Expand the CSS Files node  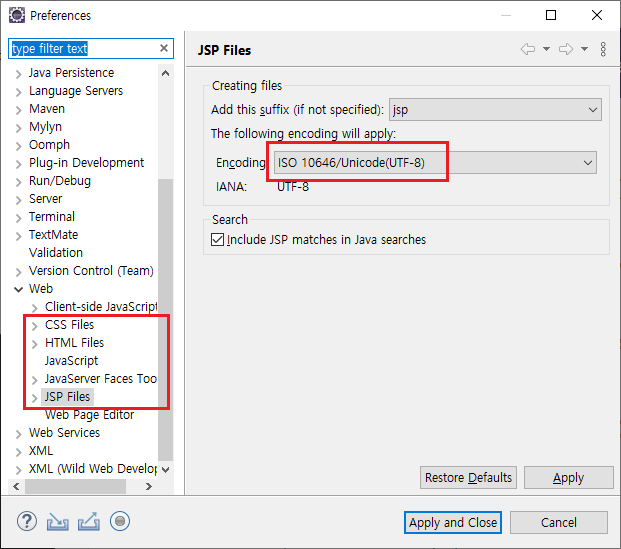pyautogui.click(x=34, y=325)
